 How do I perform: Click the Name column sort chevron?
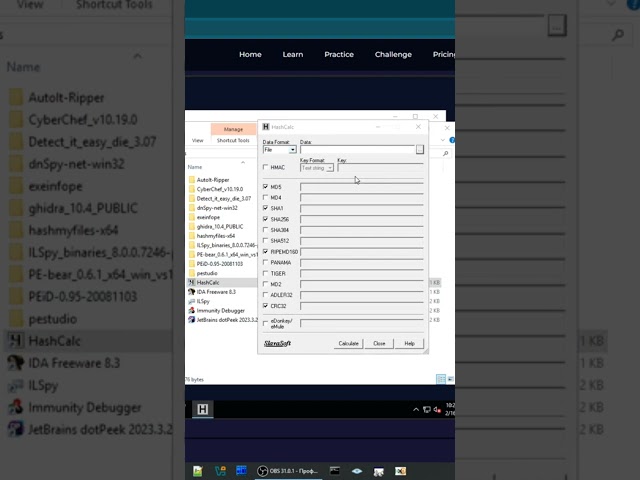pyautogui.click(x=243, y=162)
